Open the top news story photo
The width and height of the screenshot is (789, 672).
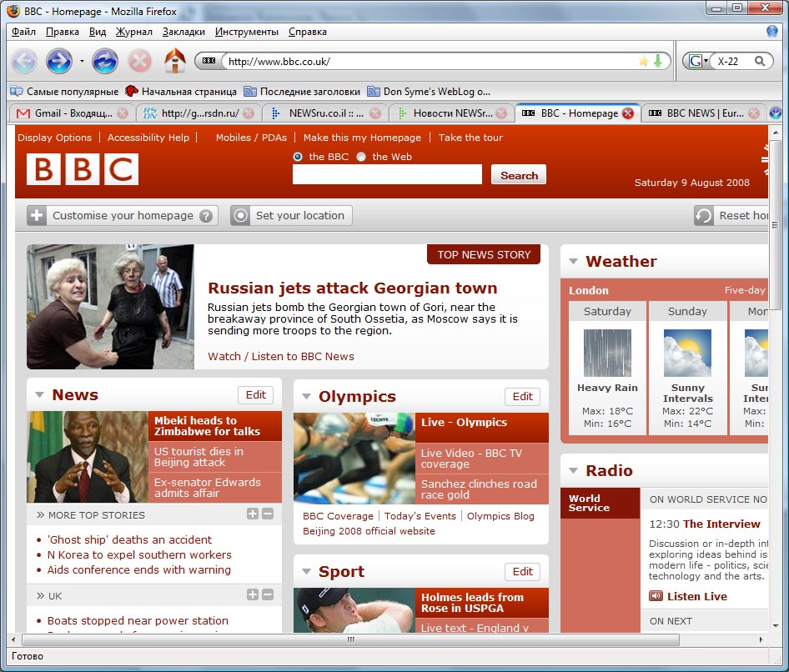pos(110,307)
